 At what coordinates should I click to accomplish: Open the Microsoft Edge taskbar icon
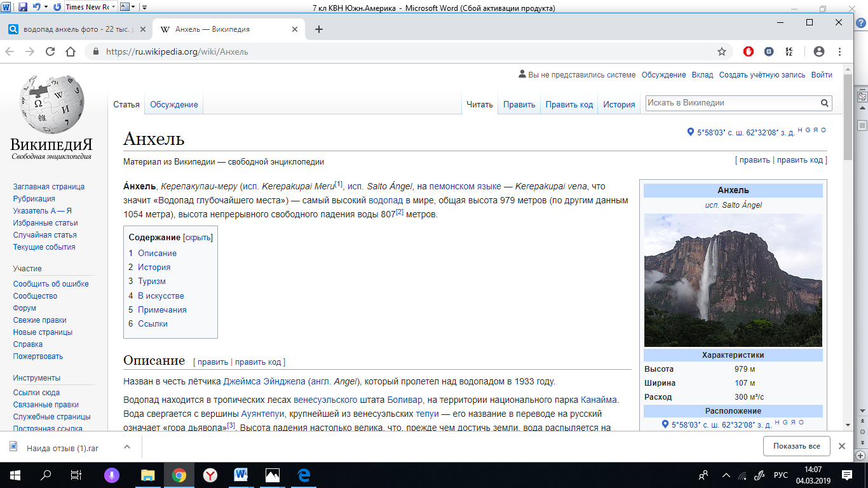click(x=303, y=475)
